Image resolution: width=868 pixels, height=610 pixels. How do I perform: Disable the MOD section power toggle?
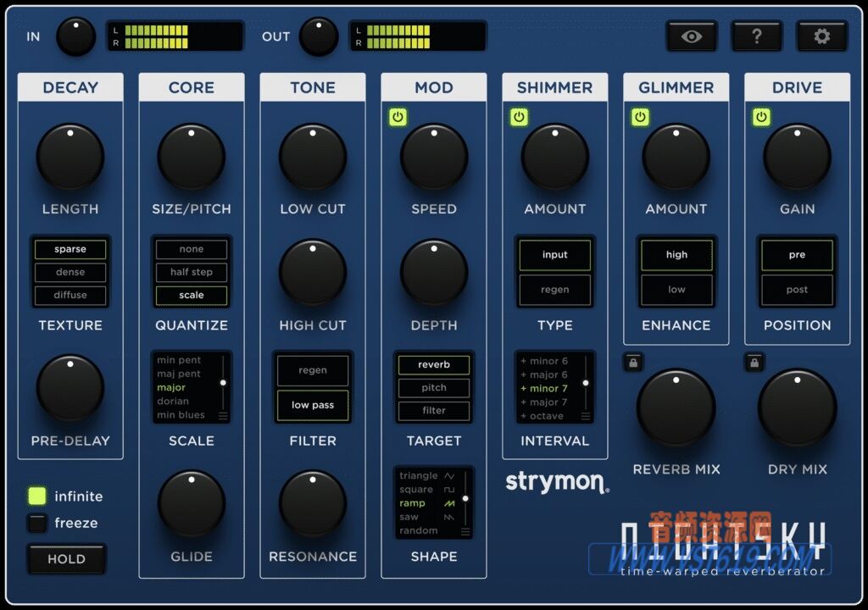(398, 117)
